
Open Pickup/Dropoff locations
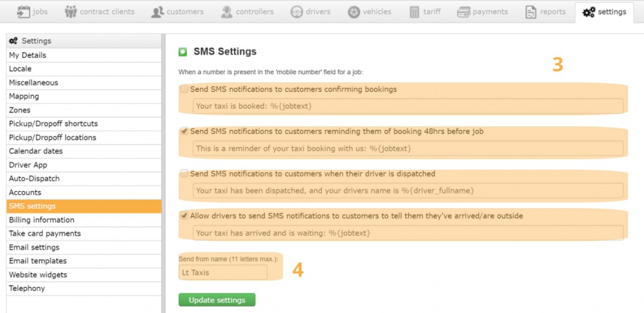(84, 138)
